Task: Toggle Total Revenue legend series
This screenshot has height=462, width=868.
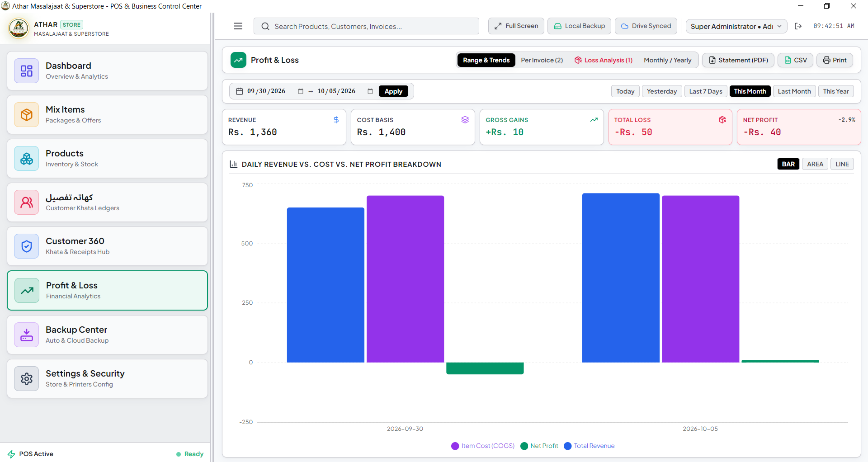Action: pyautogui.click(x=590, y=446)
